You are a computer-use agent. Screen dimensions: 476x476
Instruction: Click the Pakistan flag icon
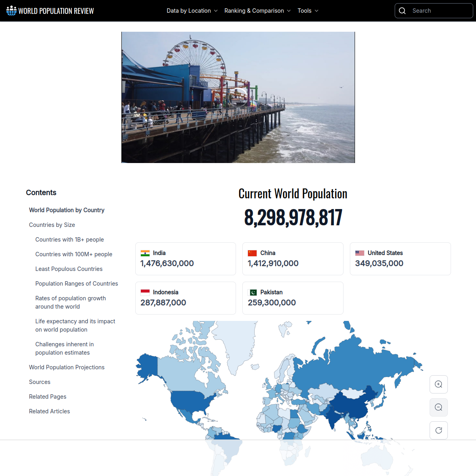pos(253,292)
